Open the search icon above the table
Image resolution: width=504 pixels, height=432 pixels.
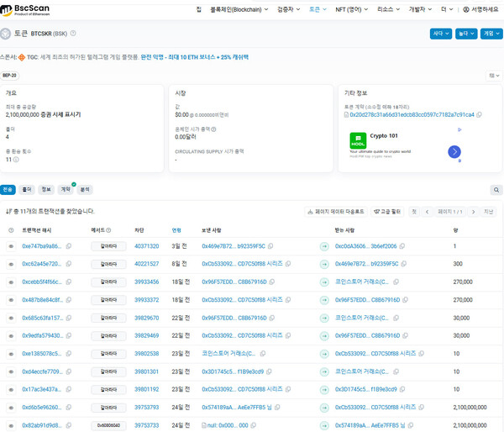[496, 191]
